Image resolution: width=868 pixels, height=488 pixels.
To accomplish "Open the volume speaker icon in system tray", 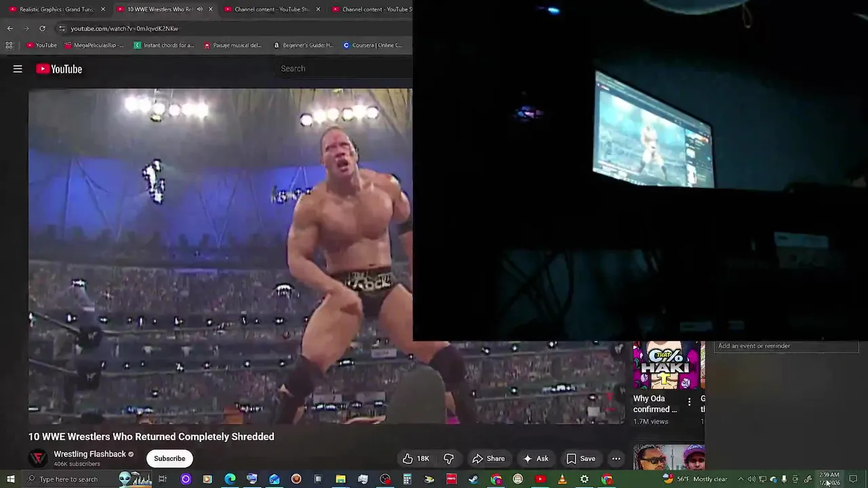I will pos(751,479).
